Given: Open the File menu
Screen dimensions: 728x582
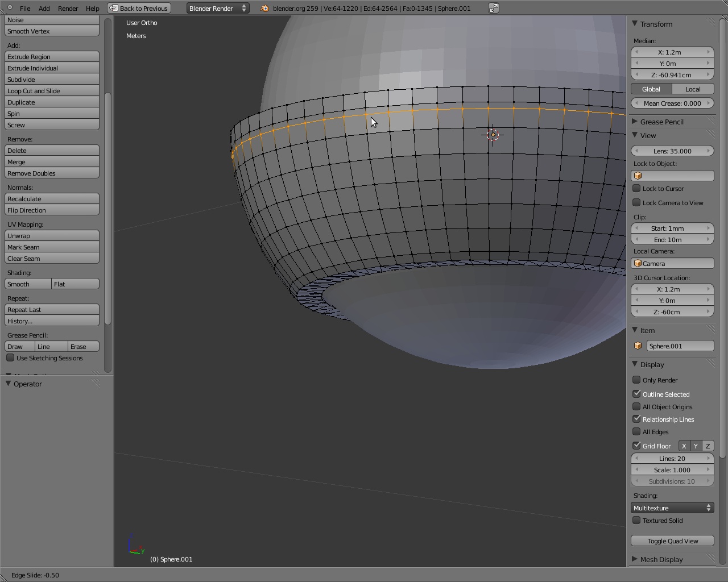Looking at the screenshot, I should (x=25, y=9).
